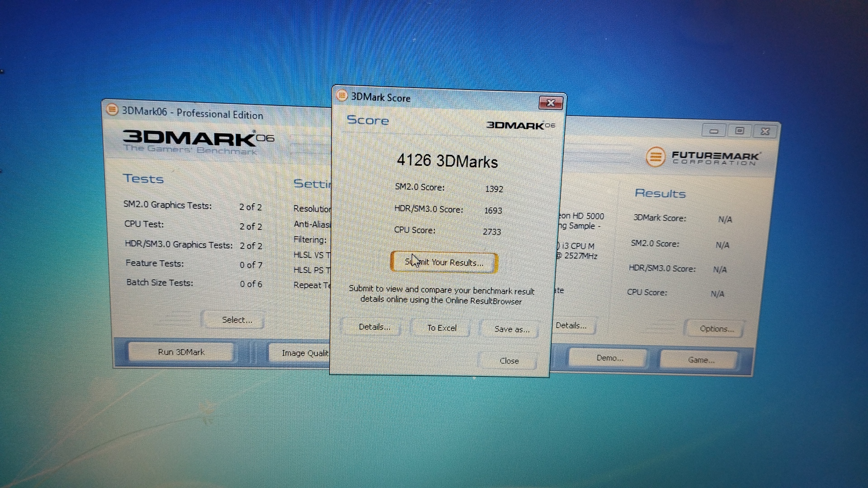This screenshot has height=488, width=868.
Task: Click the 3DMark06 main window title icon
Action: (x=112, y=109)
